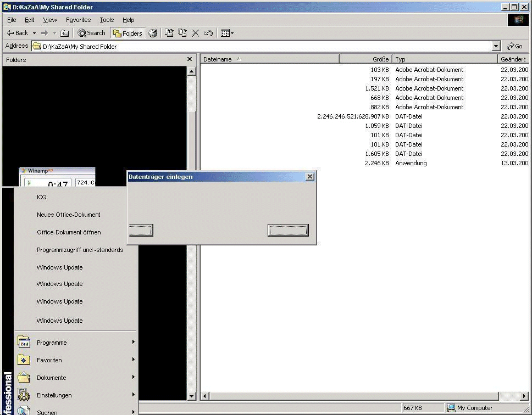The image size is (532, 415).
Task: Go up one folder level
Action: point(64,33)
